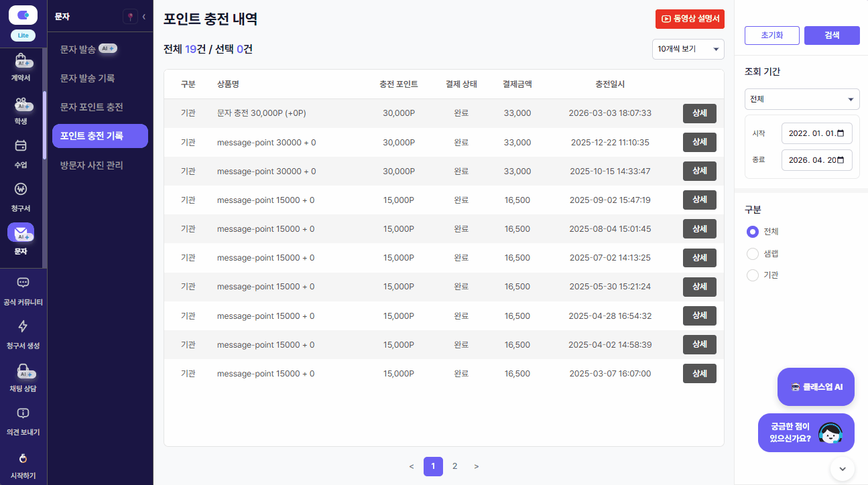Expand the 조회 기간 전체 dropdown
868x485 pixels.
coord(802,99)
